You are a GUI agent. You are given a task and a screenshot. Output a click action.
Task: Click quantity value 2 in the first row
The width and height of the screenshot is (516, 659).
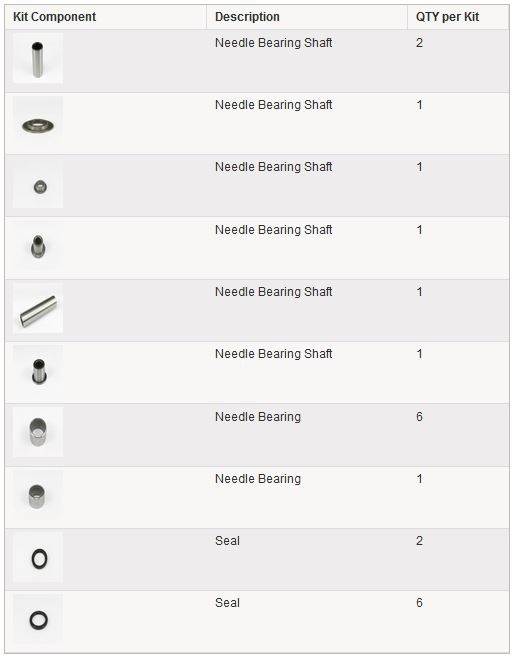tap(419, 43)
